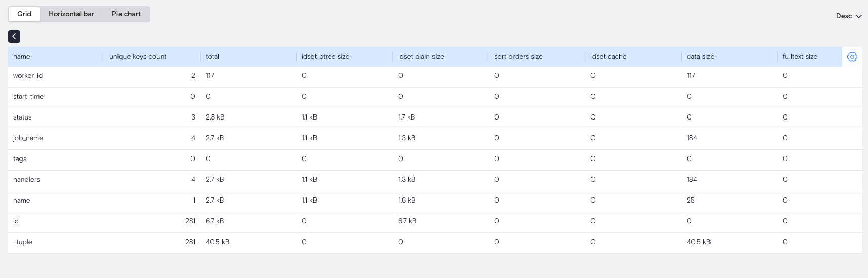Switch to the Grid view tab
Screen dimensions: 868x278
pos(24,14)
